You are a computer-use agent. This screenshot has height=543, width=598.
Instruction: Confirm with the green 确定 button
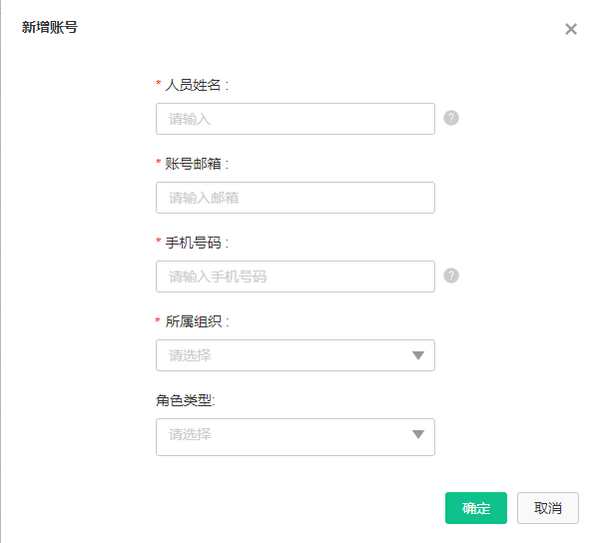[x=476, y=508]
